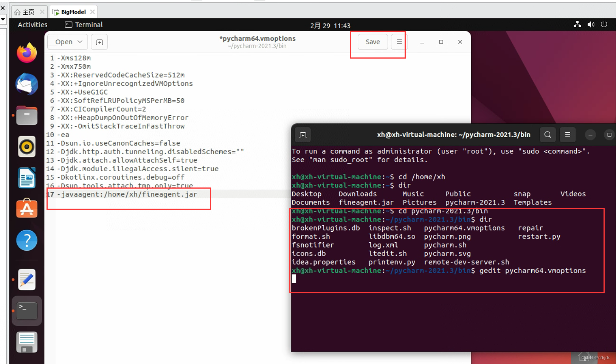Viewport: 616px width, 364px height.
Task: Maximize the gedit window
Action: click(x=441, y=42)
